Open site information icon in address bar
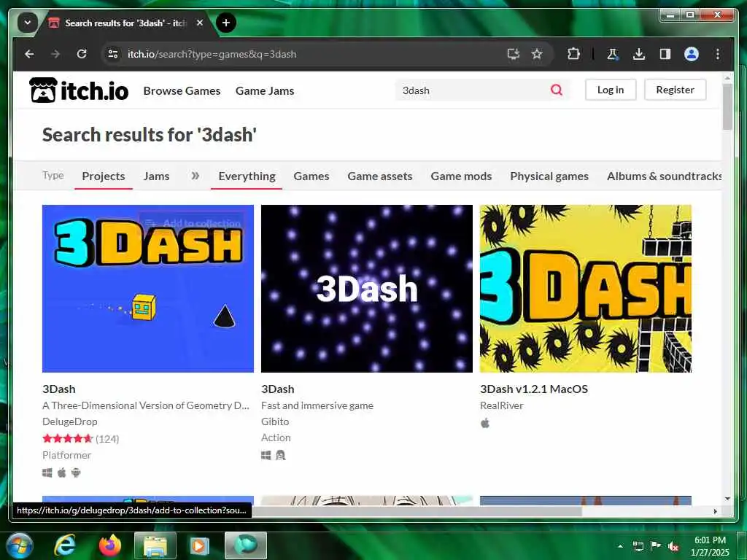 coord(113,54)
